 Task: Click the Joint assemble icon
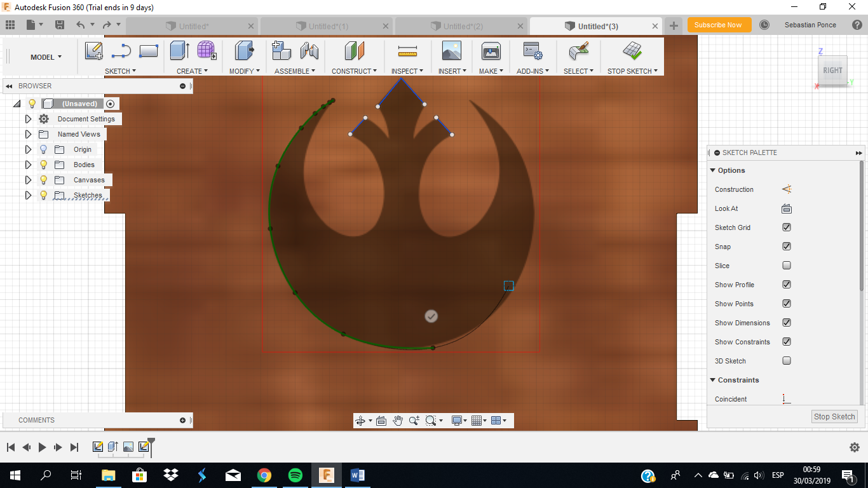coord(309,51)
